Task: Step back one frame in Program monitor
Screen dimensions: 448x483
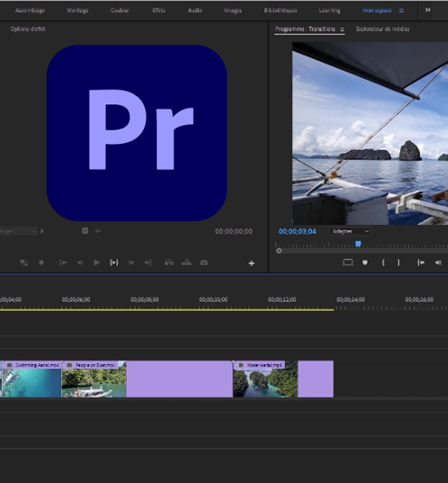Action: pos(439,262)
